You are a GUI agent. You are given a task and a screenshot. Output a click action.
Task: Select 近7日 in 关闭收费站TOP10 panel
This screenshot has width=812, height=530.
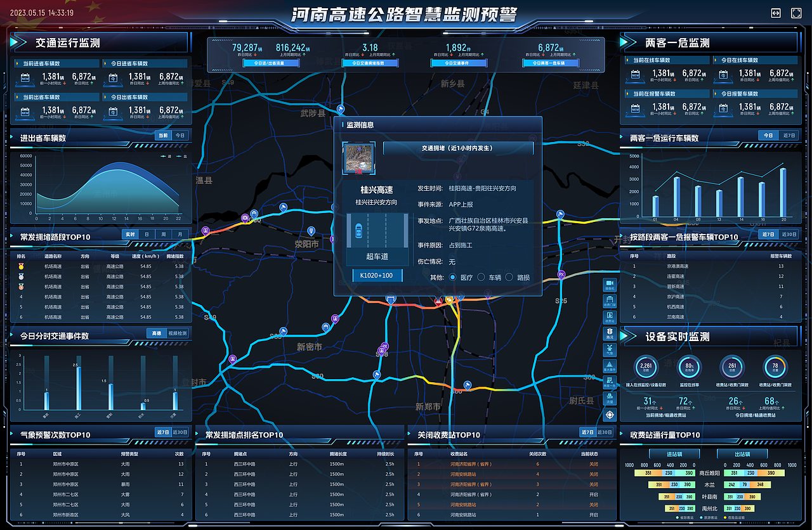(x=588, y=432)
